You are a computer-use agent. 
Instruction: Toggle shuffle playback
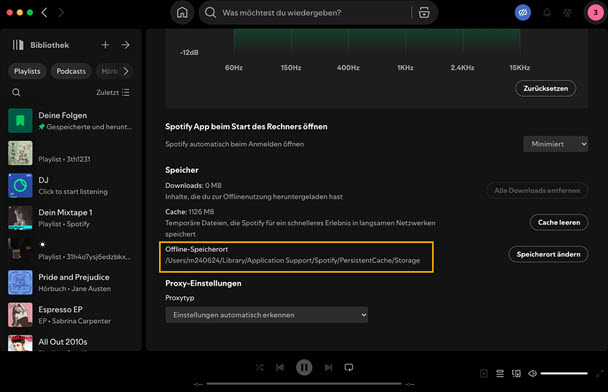[259, 367]
